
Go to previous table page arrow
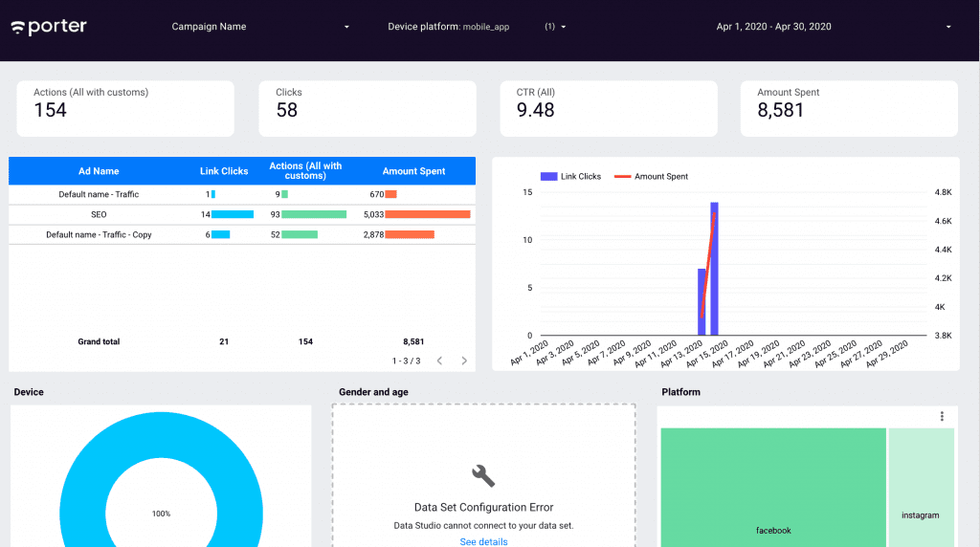tap(440, 361)
